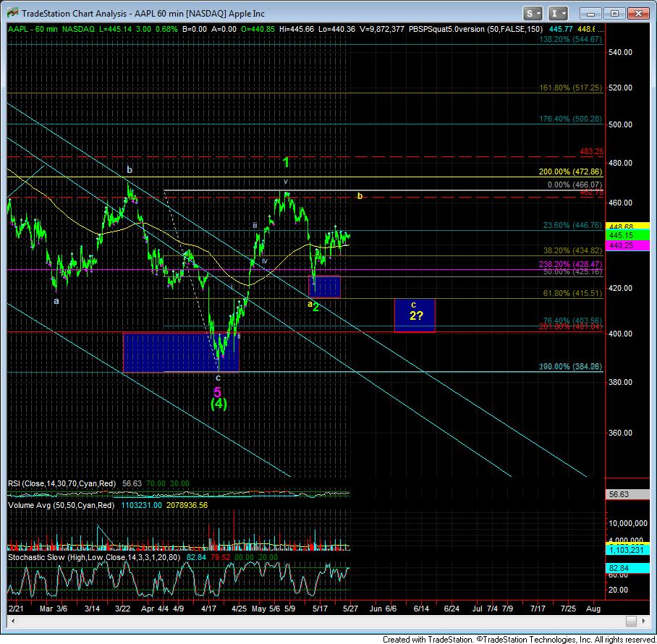Click the yellow 'b' wave label
This screenshot has height=644, width=657.
coord(360,196)
